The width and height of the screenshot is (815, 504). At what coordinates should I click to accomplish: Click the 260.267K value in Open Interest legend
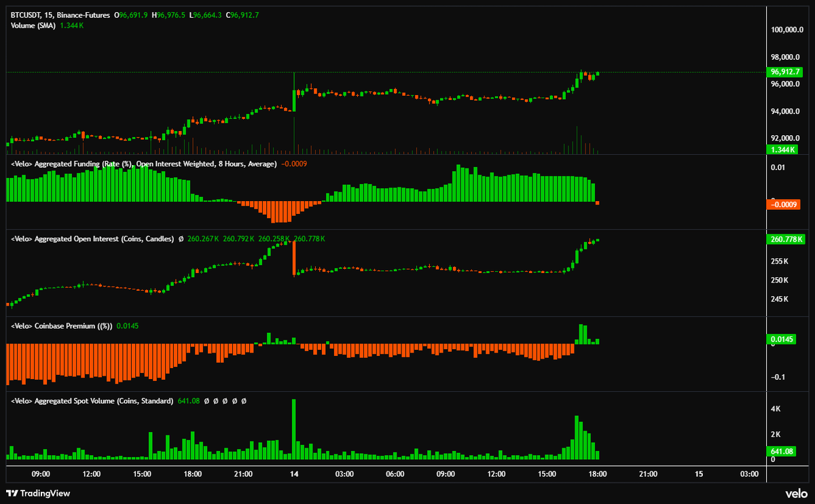coord(202,239)
